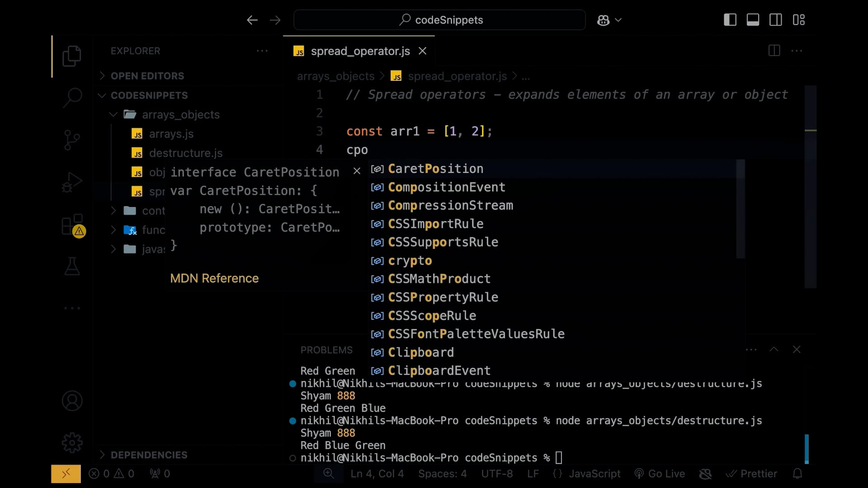868x488 pixels.
Task: Select crypto suggestion
Action: [552, 261]
